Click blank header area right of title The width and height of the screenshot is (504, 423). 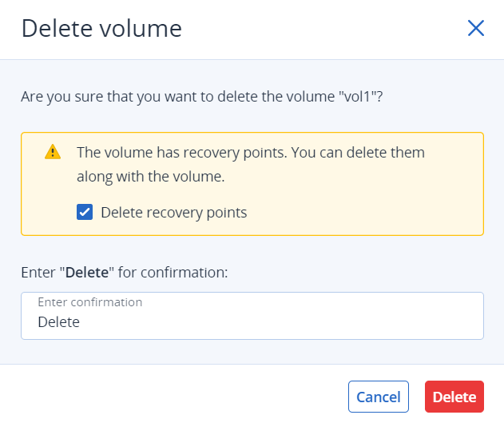(321, 29)
